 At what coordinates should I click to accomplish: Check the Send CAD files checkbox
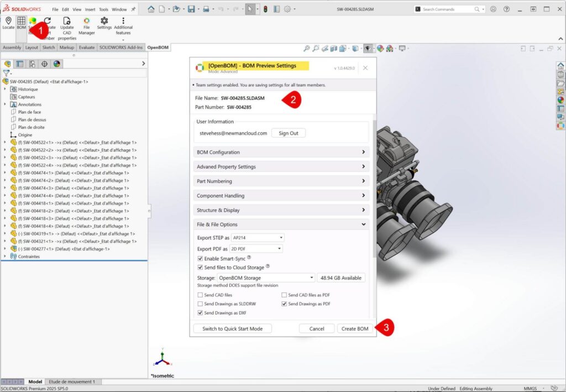[x=200, y=295]
